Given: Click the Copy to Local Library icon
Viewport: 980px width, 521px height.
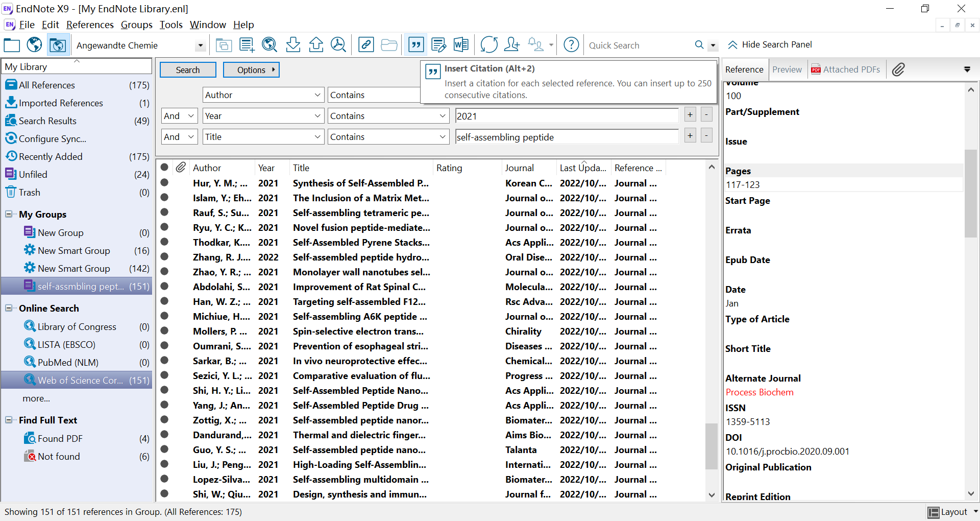Looking at the screenshot, I should tap(223, 45).
